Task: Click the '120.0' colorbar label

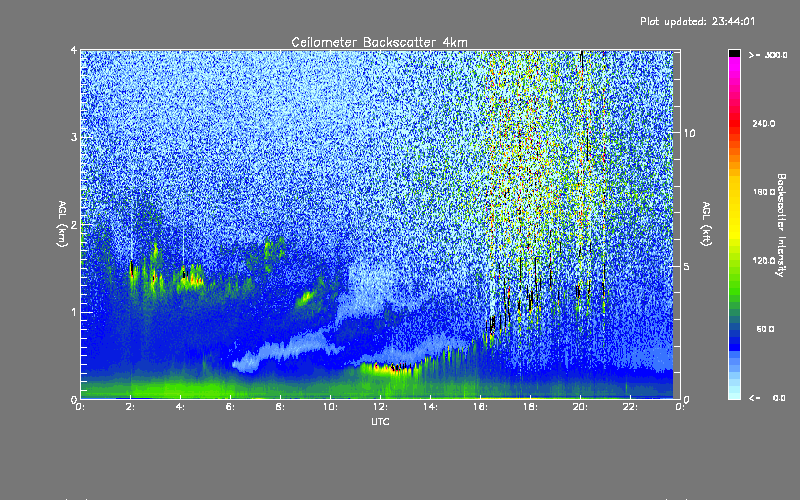Action: [764, 261]
